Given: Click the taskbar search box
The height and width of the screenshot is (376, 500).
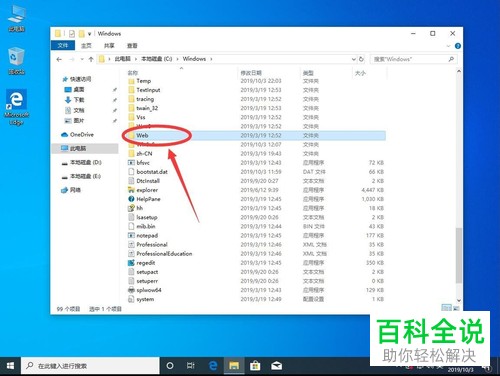Looking at the screenshot, I should (x=90, y=366).
